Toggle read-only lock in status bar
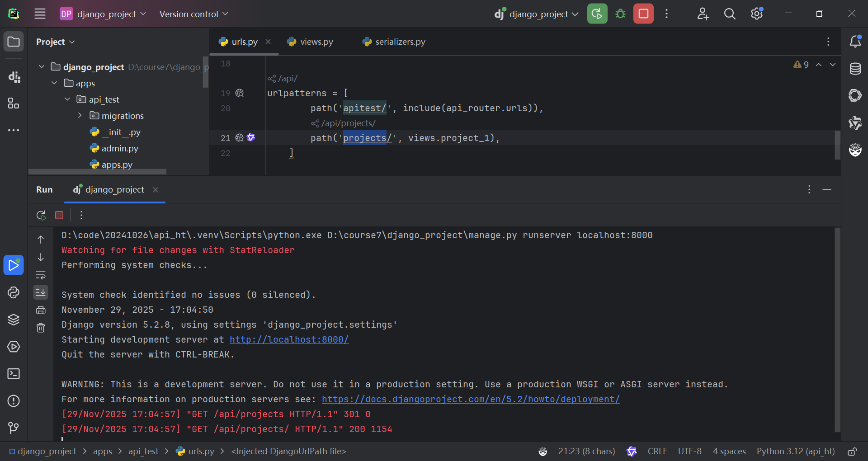This screenshot has height=461, width=868. (x=852, y=452)
